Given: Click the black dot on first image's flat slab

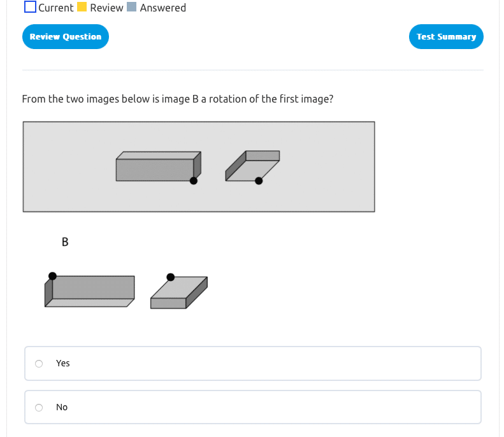Looking at the screenshot, I should [x=259, y=181].
